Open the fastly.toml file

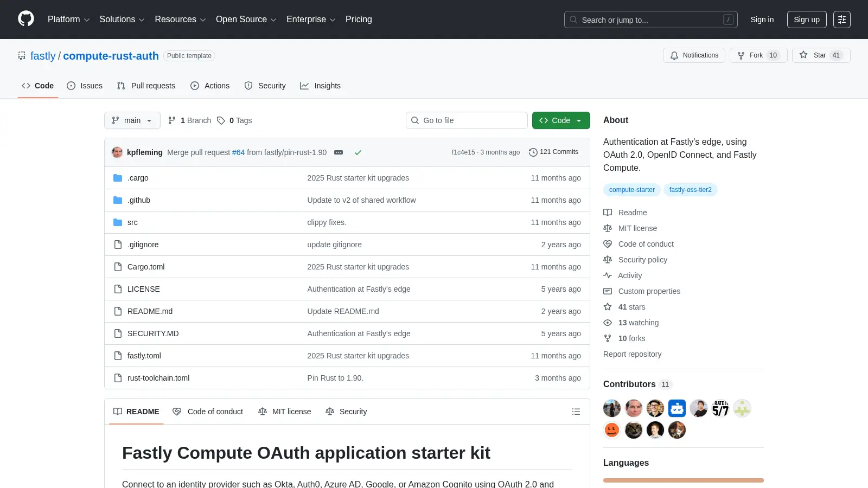point(144,356)
